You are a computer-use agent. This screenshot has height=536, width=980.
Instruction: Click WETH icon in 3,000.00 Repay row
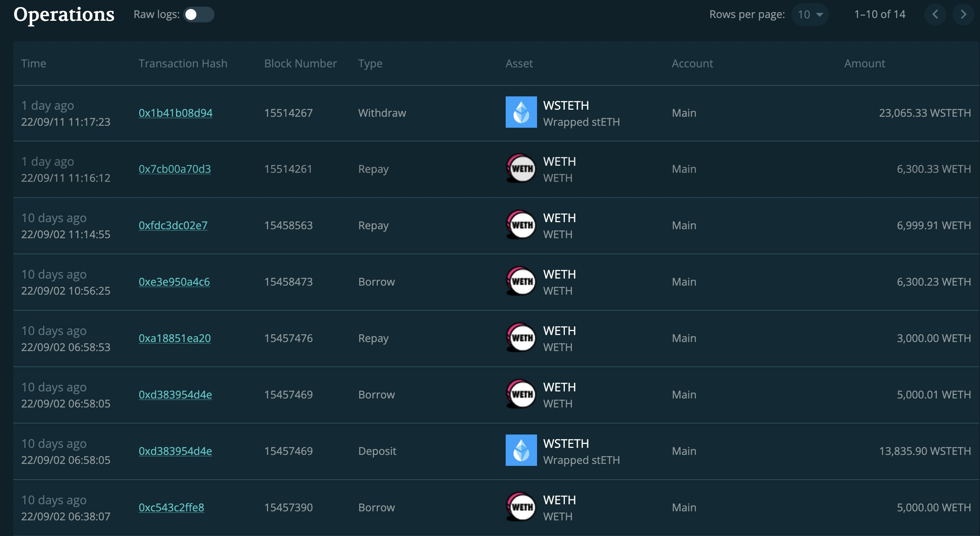(x=521, y=338)
